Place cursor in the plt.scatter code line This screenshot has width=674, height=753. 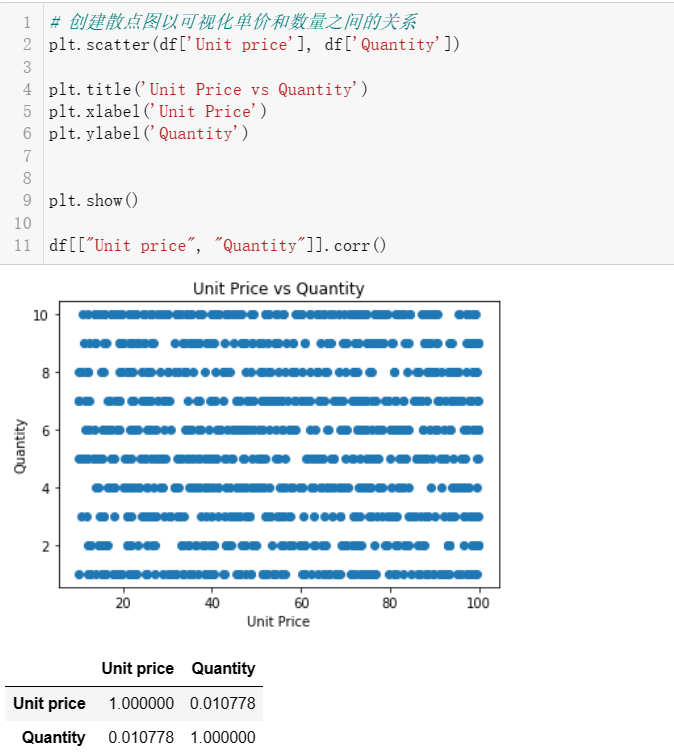tap(254, 44)
